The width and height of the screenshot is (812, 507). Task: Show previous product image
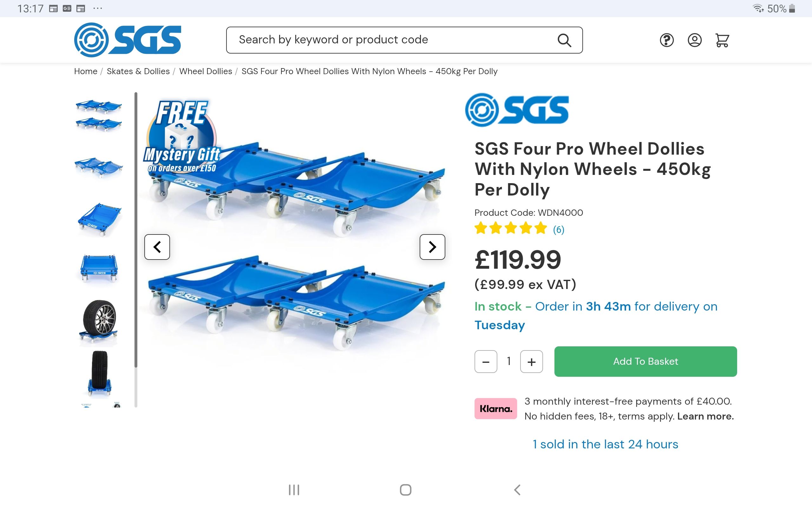pos(157,247)
